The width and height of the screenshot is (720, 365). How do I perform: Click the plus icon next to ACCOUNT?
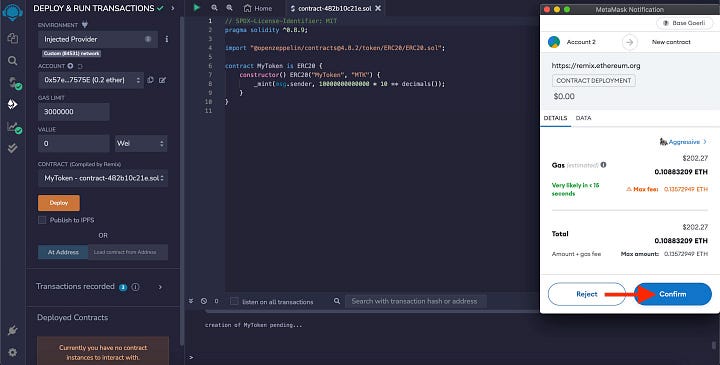70,66
